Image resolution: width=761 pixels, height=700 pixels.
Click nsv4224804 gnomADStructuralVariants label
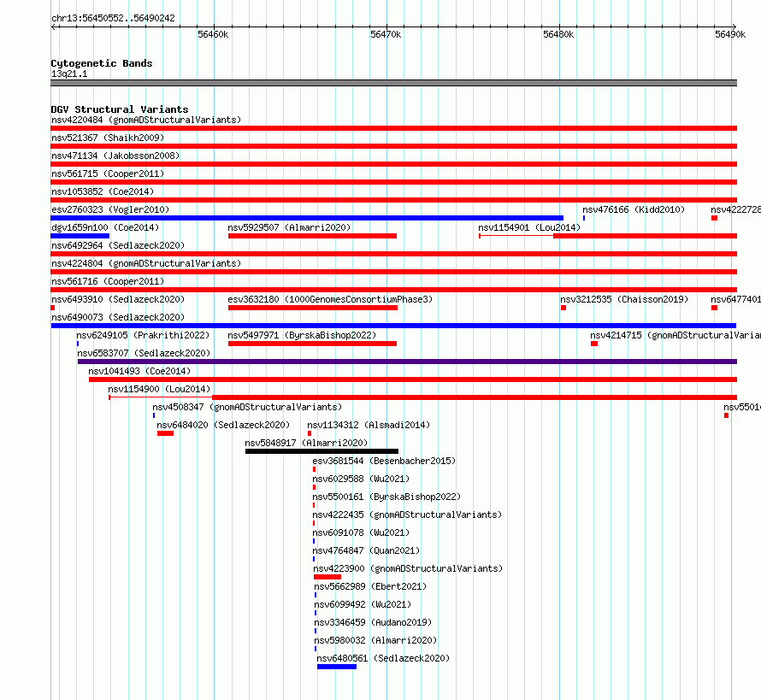[146, 263]
